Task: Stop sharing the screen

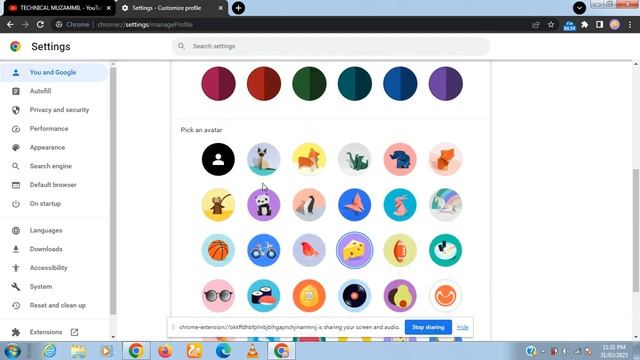Action: point(428,327)
